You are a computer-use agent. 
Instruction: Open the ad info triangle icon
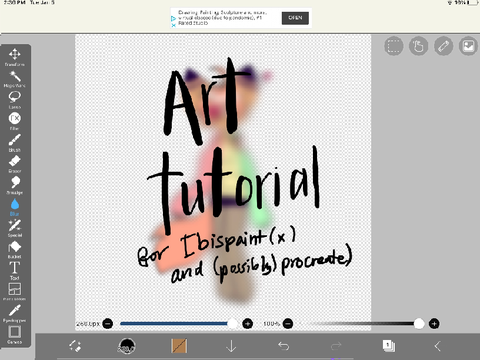[173, 19]
